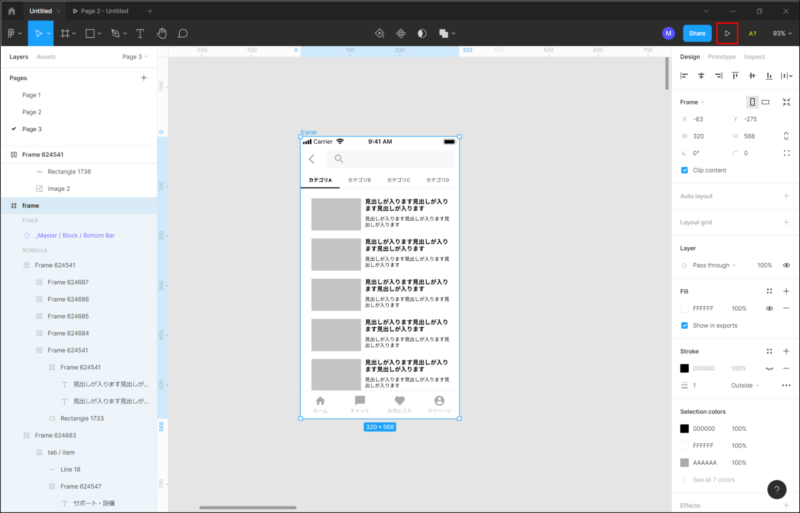Select the Frame tool in toolbar
This screenshot has height=513, width=800.
(x=66, y=33)
